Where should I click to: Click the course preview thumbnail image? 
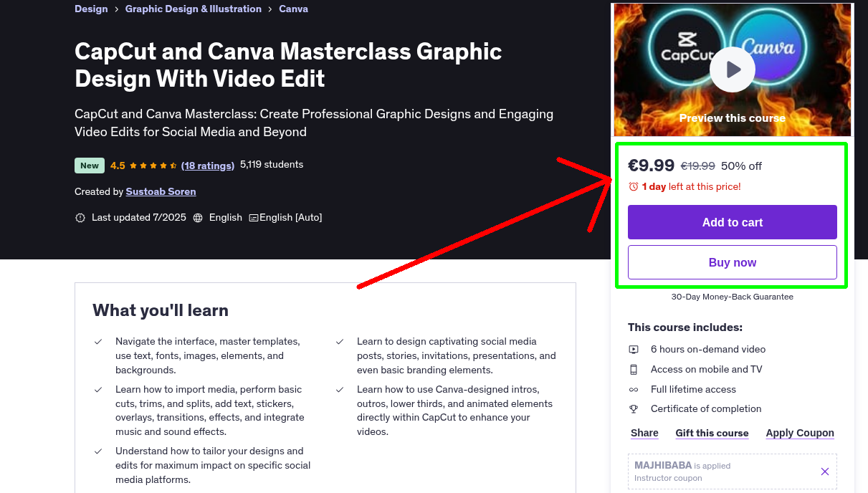pos(733,70)
